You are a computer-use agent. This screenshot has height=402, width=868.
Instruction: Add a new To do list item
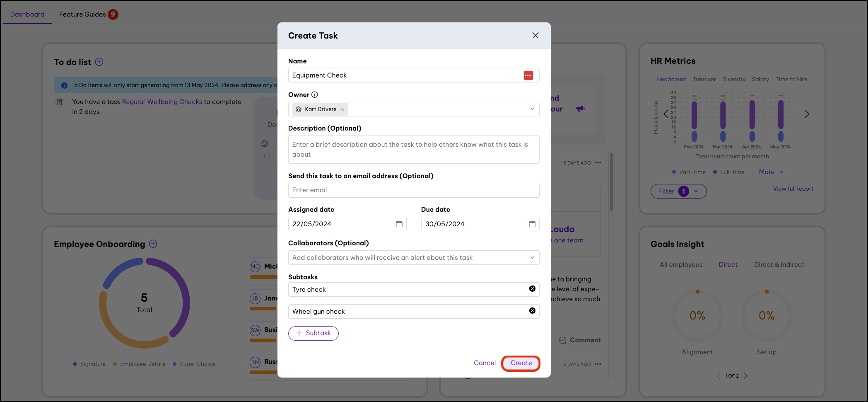(x=99, y=62)
